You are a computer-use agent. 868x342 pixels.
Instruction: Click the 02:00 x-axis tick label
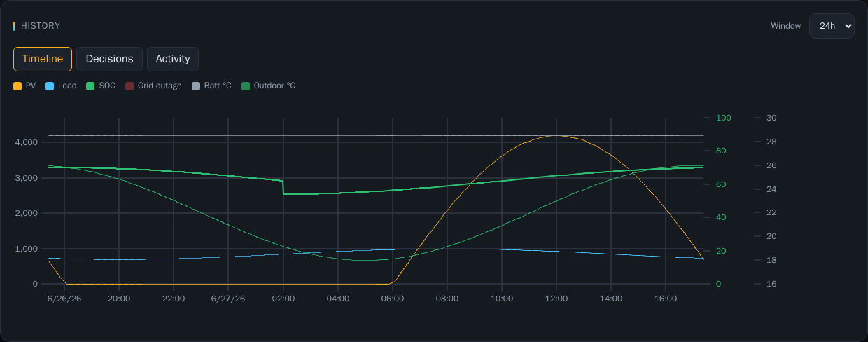click(x=283, y=299)
